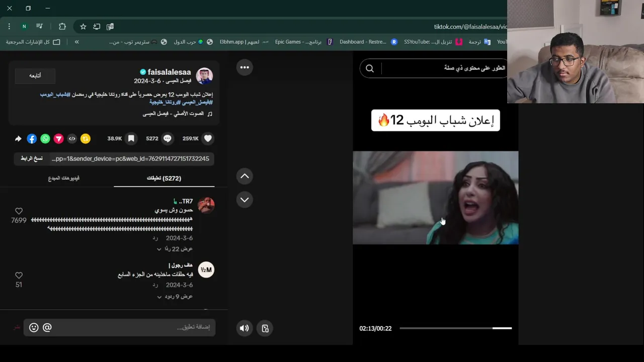The height and width of the screenshot is (362, 644).
Task: Open the original sound الصوت الأصلي link
Action: click(177, 114)
